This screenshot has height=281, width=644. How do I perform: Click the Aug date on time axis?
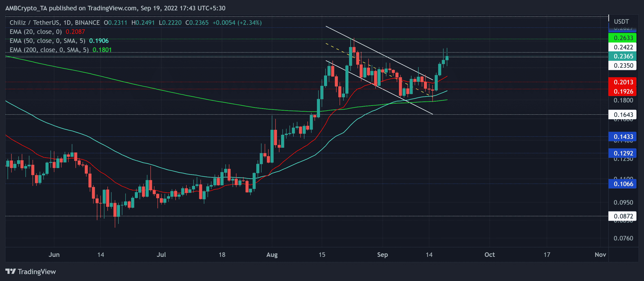click(x=272, y=255)
